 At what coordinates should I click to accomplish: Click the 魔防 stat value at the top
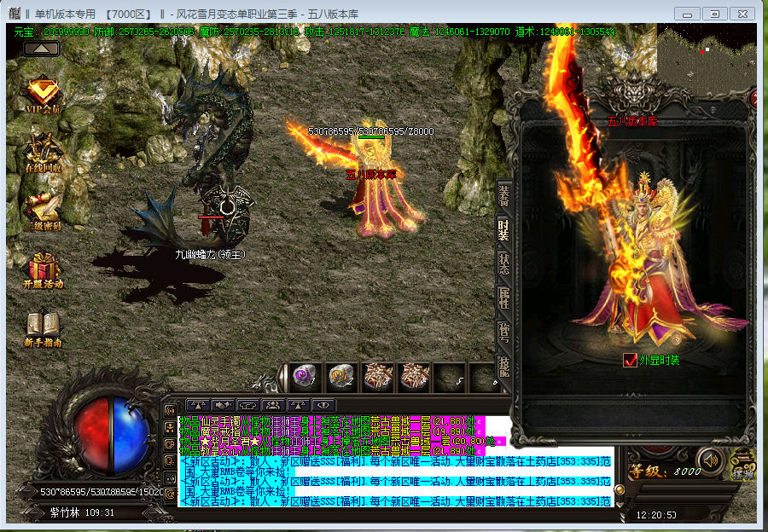(x=250, y=32)
